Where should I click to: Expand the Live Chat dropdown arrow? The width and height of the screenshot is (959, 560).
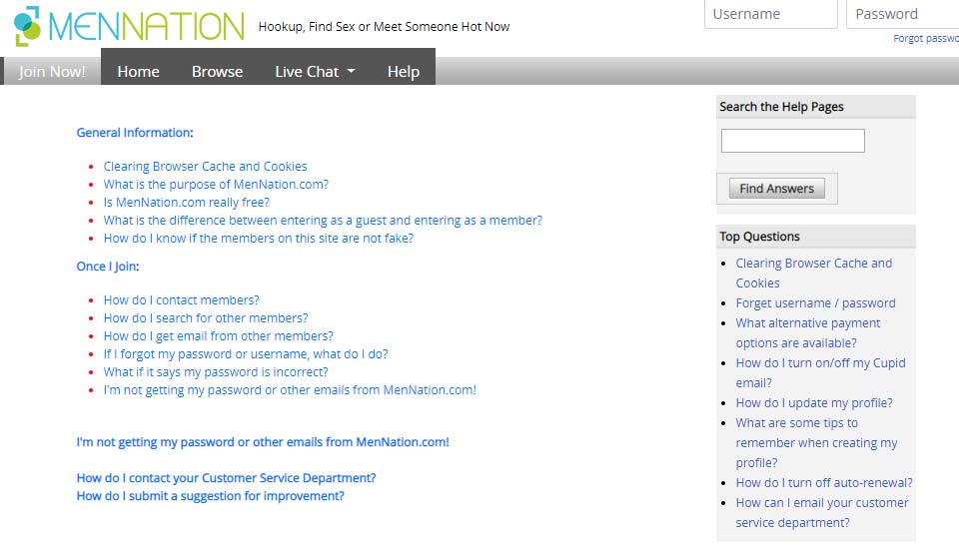pyautogui.click(x=352, y=72)
